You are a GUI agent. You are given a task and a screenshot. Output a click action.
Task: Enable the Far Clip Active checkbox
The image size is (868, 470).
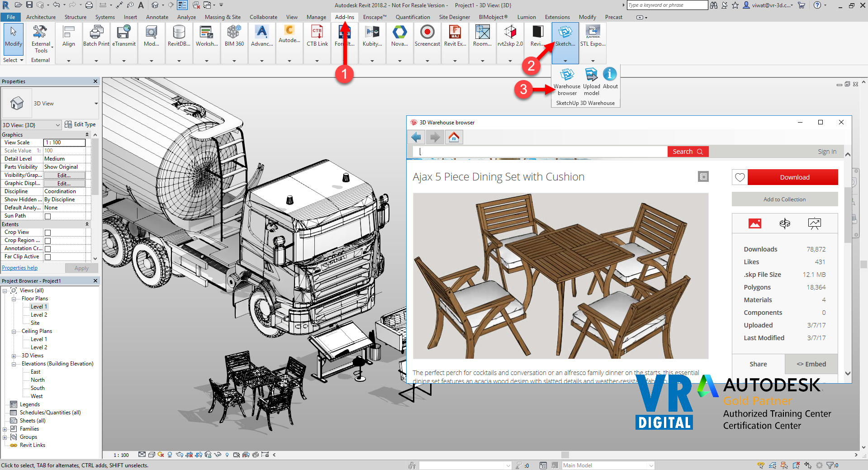click(47, 257)
